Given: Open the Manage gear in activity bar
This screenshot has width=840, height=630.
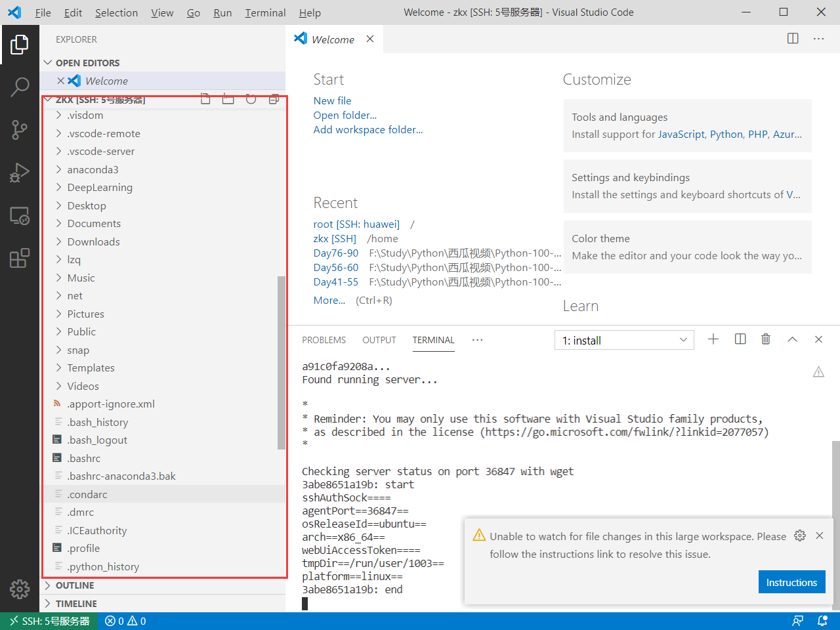Looking at the screenshot, I should click(20, 589).
